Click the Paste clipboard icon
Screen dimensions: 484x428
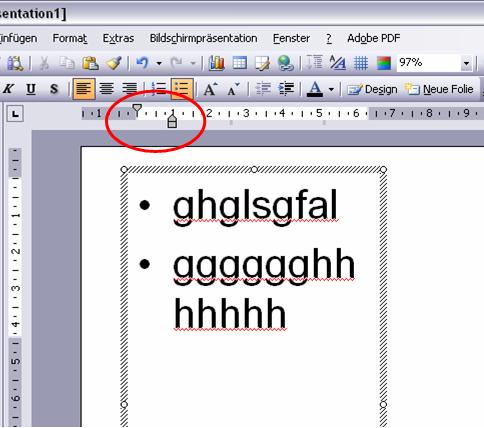[90, 63]
